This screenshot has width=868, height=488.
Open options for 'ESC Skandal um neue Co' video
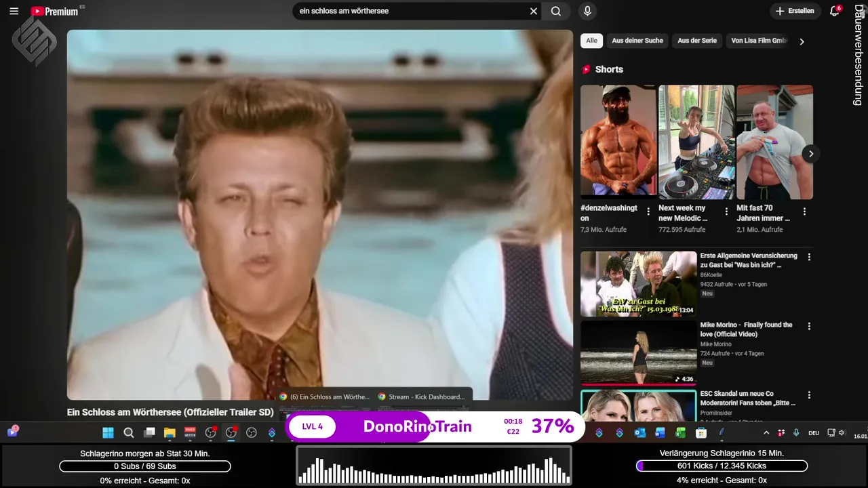point(809,394)
